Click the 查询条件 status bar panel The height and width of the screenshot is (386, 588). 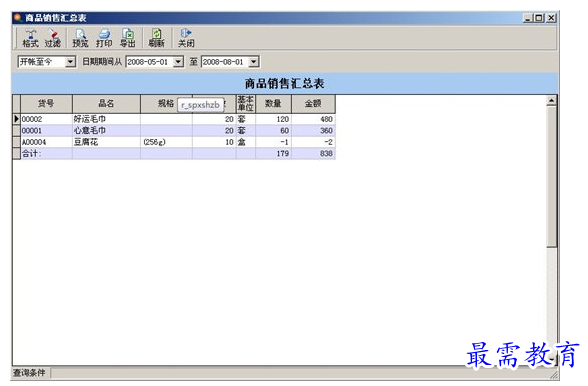pyautogui.click(x=31, y=373)
